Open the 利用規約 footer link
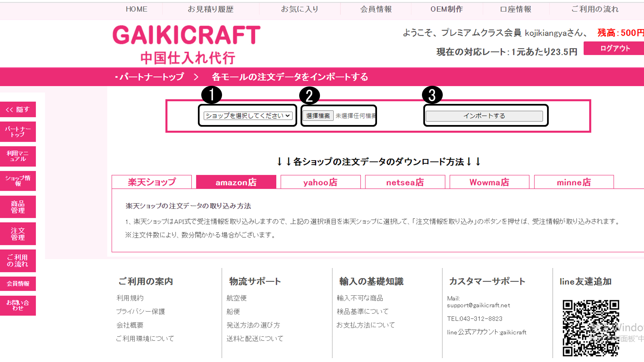 click(x=130, y=298)
